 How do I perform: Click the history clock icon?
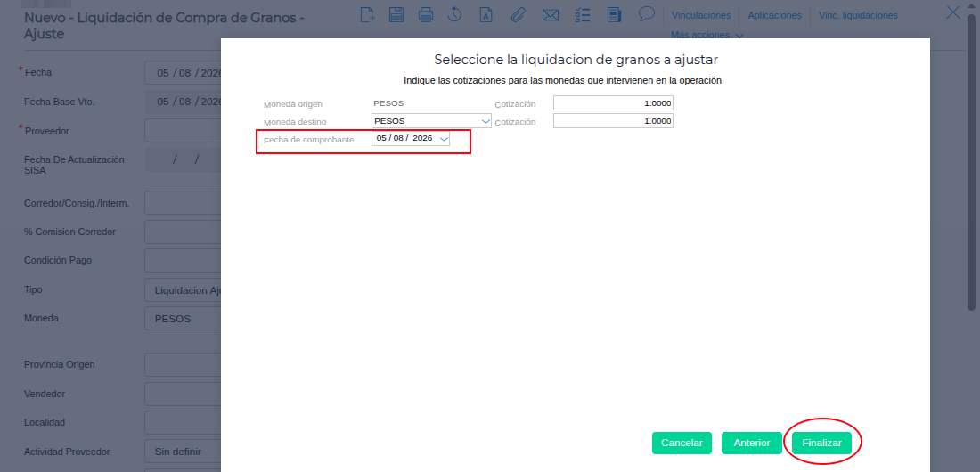click(454, 14)
